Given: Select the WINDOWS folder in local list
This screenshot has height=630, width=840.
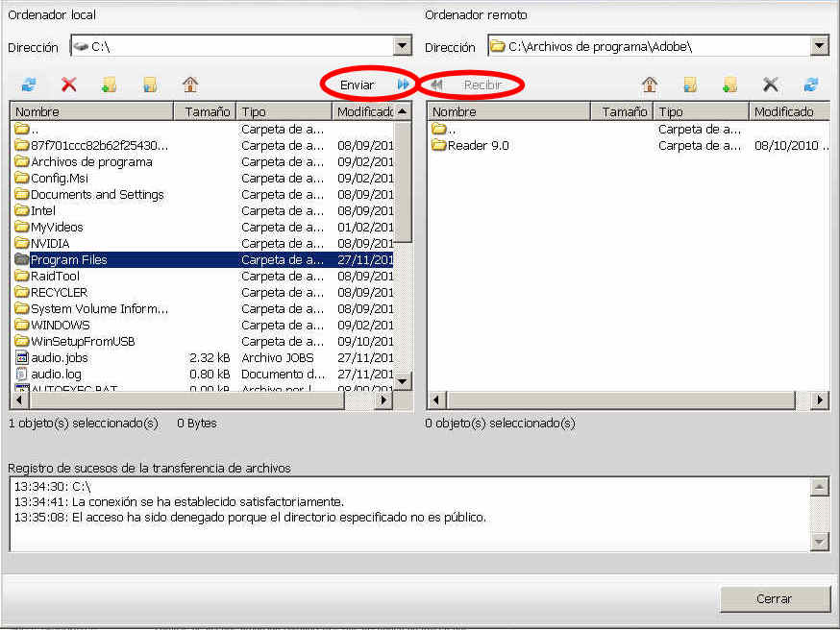Looking at the screenshot, I should click(x=60, y=325).
